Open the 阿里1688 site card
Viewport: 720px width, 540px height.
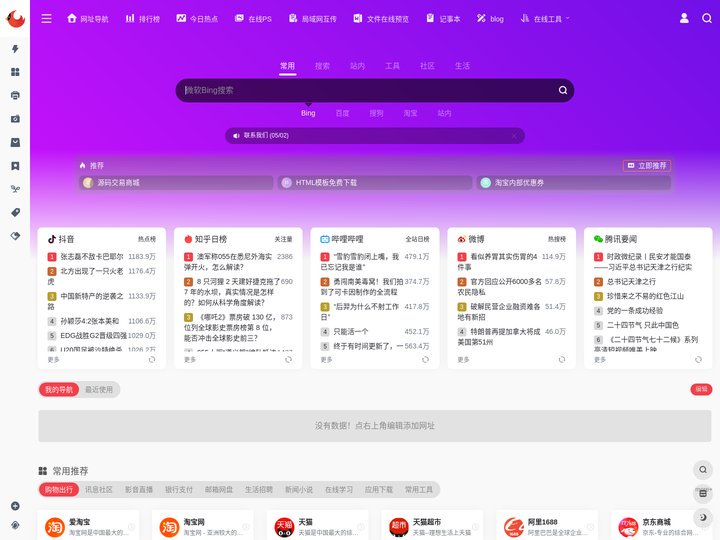click(547, 527)
